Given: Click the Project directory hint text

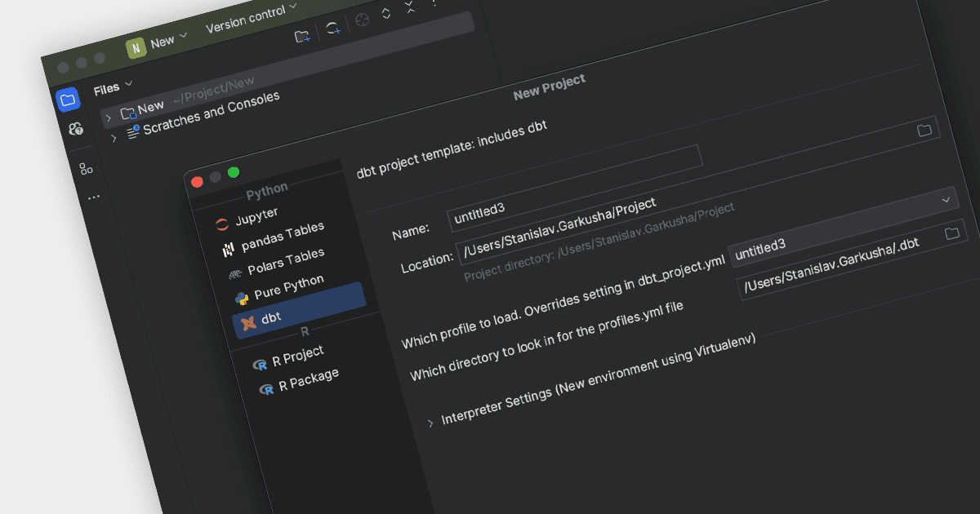Looking at the screenshot, I should [599, 242].
